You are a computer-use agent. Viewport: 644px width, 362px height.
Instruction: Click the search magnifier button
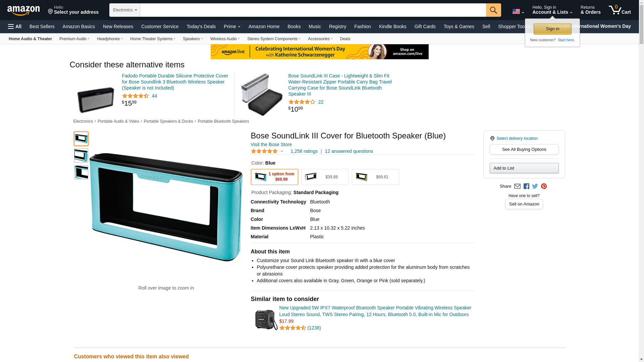[493, 10]
